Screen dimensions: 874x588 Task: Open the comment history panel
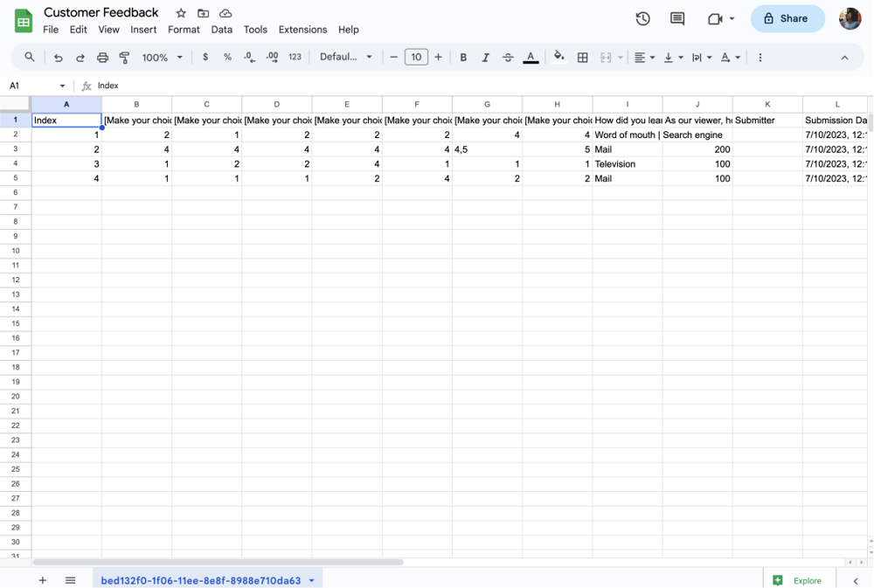click(x=677, y=18)
